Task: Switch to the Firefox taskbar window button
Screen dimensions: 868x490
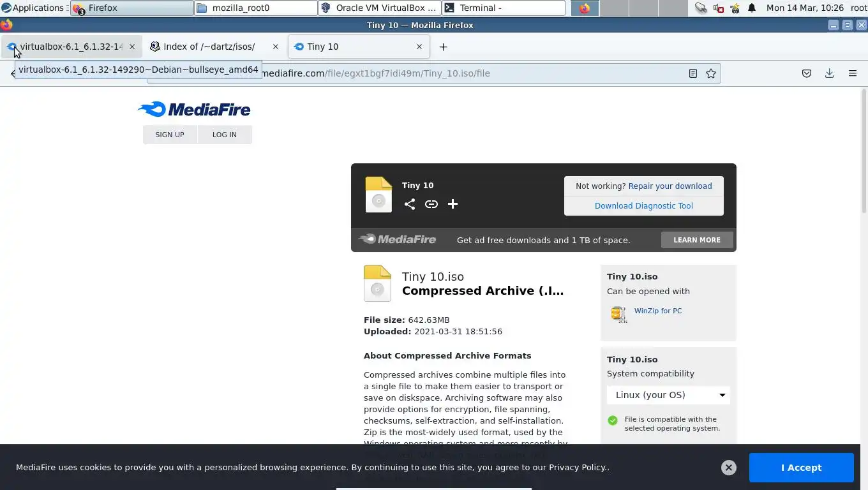Action: tap(131, 8)
